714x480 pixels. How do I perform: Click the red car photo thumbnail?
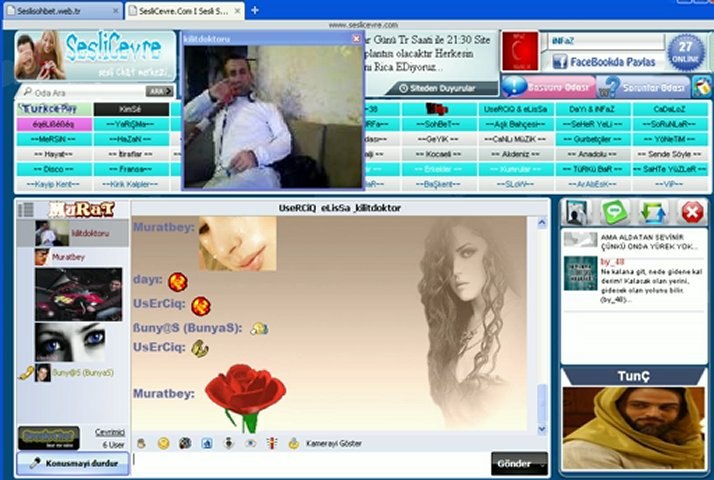click(x=78, y=294)
